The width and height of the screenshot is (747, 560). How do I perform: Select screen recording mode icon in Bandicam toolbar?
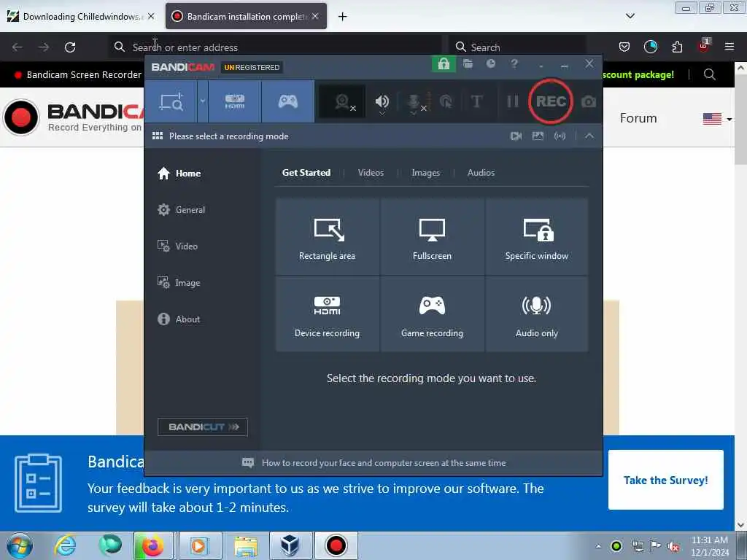pyautogui.click(x=171, y=101)
